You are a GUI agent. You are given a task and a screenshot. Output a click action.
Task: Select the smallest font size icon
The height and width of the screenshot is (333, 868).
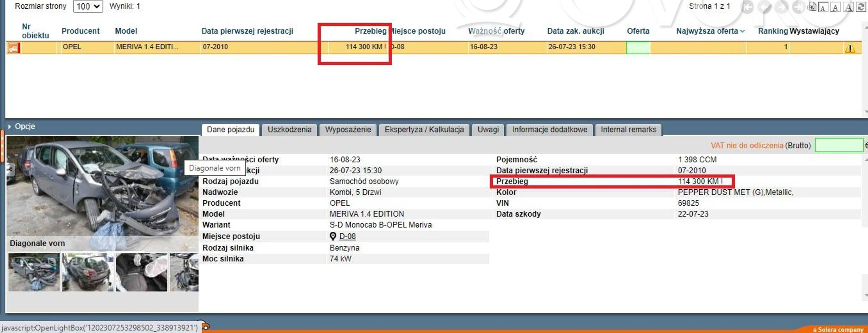[x=823, y=8]
